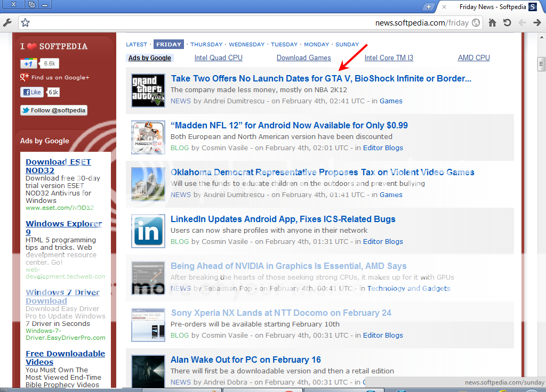The image size is (546, 392).
Task: Open the Oklahoma Democrat Representative tax article
Action: [323, 172]
